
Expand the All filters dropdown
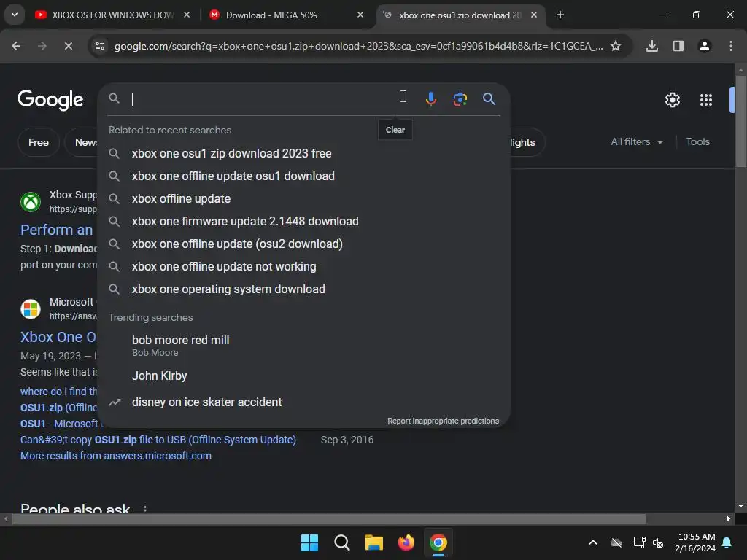click(x=636, y=142)
